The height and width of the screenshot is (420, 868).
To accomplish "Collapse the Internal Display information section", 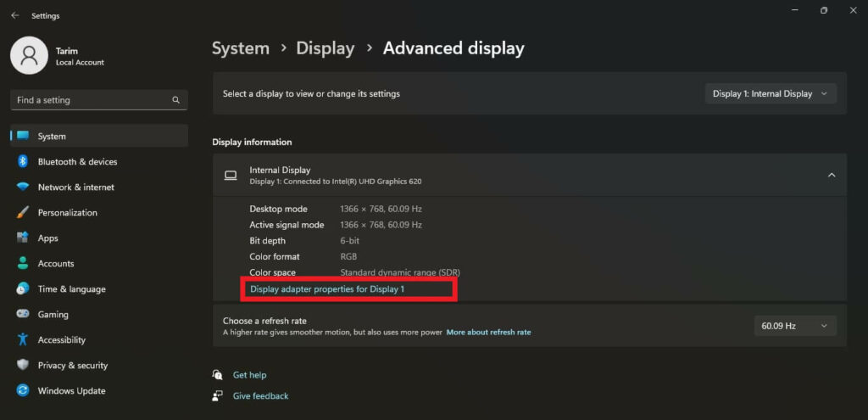I will point(831,175).
